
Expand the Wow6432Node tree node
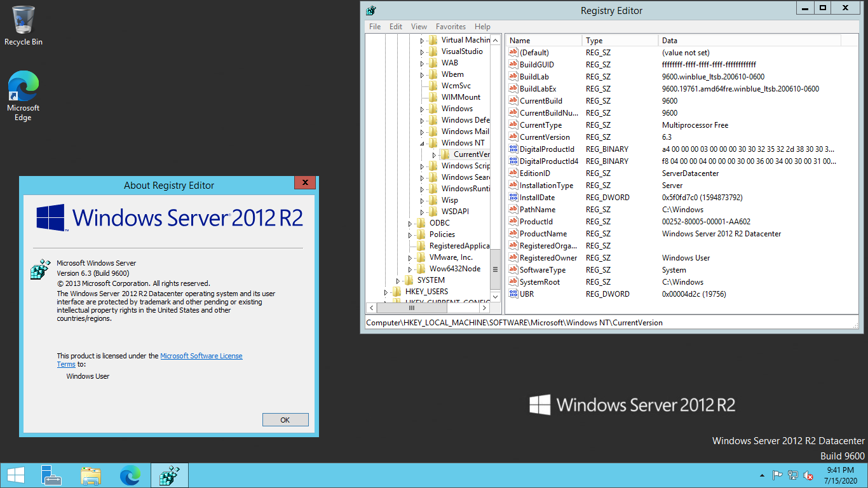tap(410, 269)
